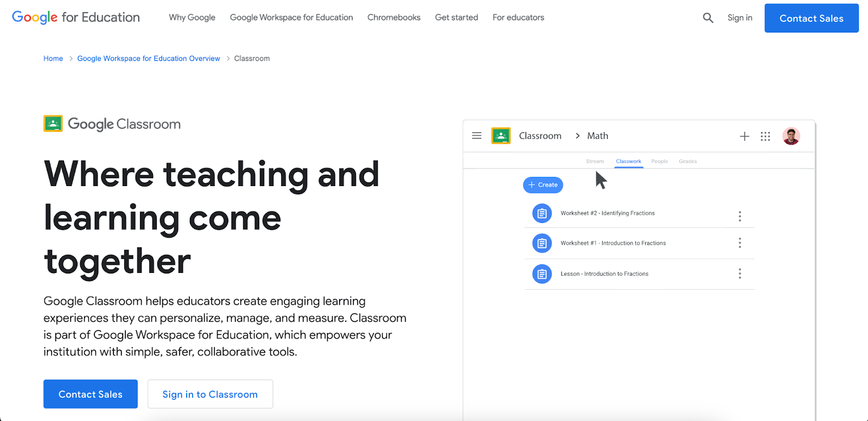
Task: Open three-dot menu for Worksheet #1
Action: coord(739,243)
